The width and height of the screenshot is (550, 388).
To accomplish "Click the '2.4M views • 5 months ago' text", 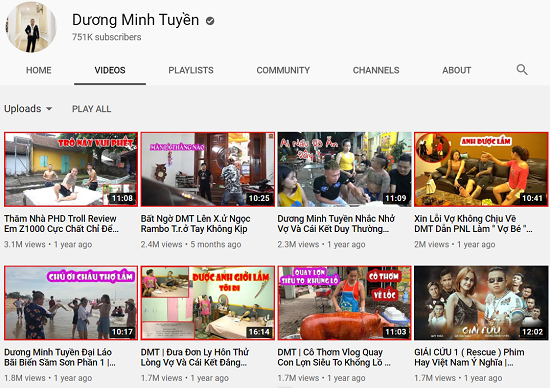I will tap(191, 245).
